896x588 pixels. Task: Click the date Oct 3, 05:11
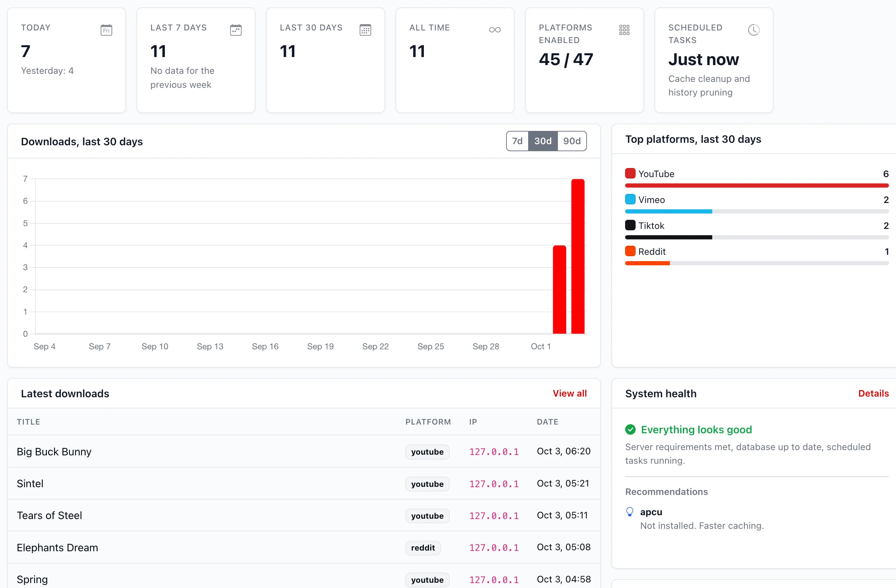pyautogui.click(x=562, y=515)
